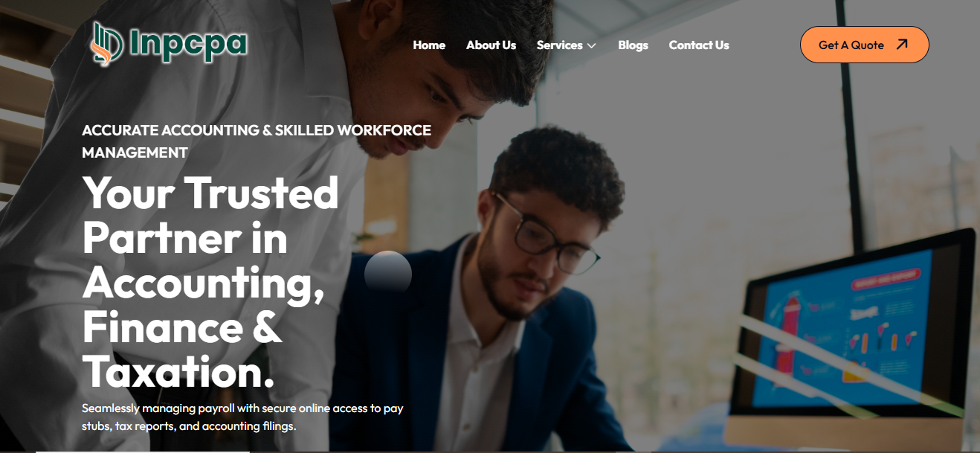
Task: Click the white progress bar at bottom edge
Action: (143, 451)
